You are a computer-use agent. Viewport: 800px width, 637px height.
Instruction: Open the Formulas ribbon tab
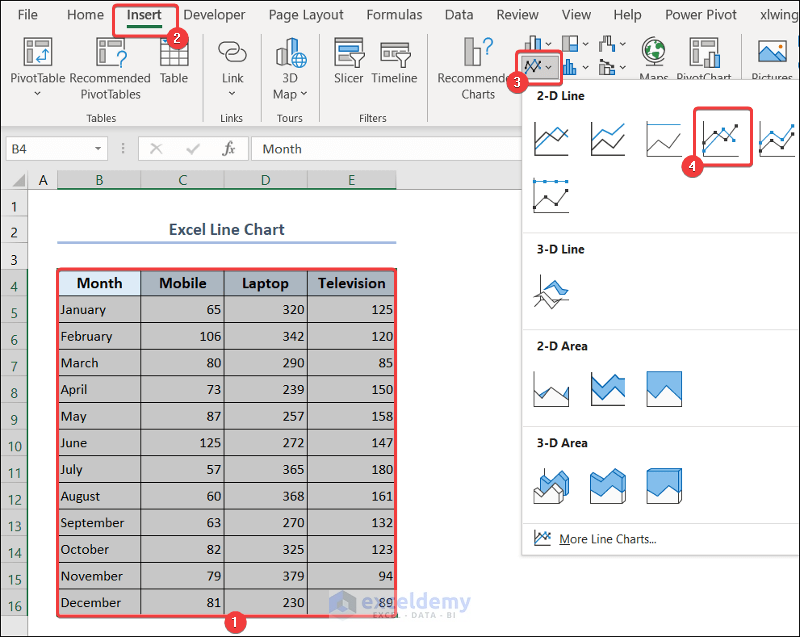(x=394, y=15)
